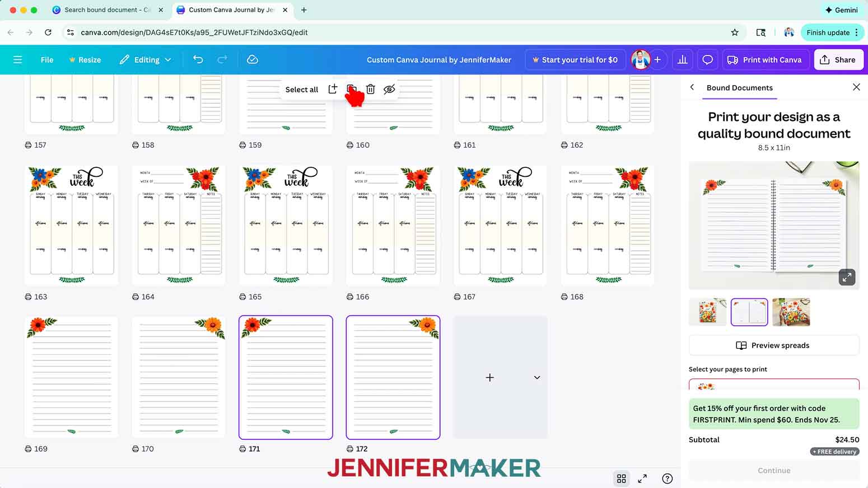Select the Custom Canva Journal browser tab
The height and width of the screenshot is (488, 868).
[232, 10]
